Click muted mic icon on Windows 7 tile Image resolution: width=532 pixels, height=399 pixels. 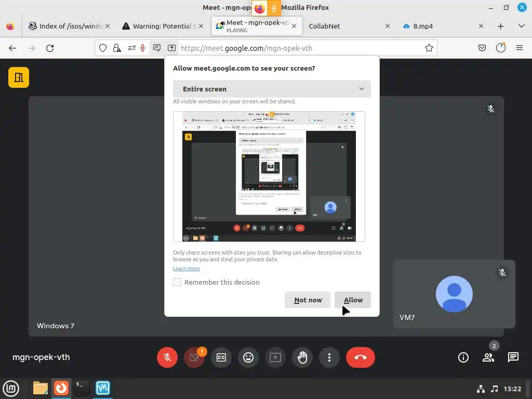490,109
